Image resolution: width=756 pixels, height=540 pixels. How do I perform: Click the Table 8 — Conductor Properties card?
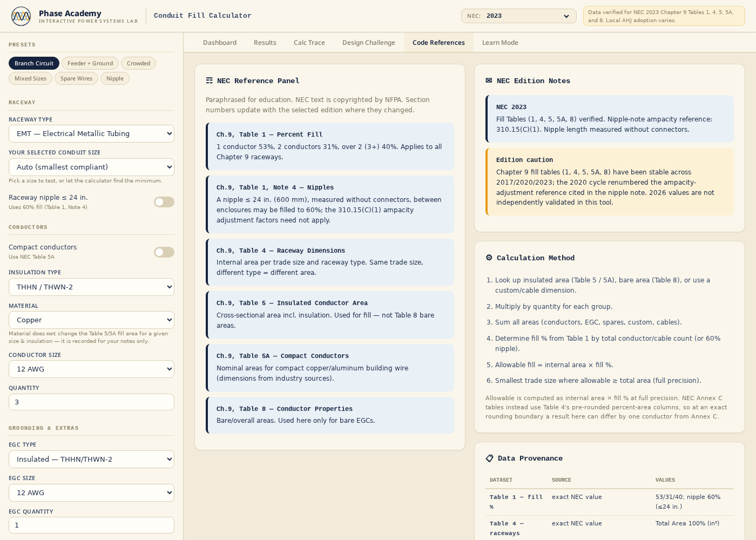click(x=330, y=415)
